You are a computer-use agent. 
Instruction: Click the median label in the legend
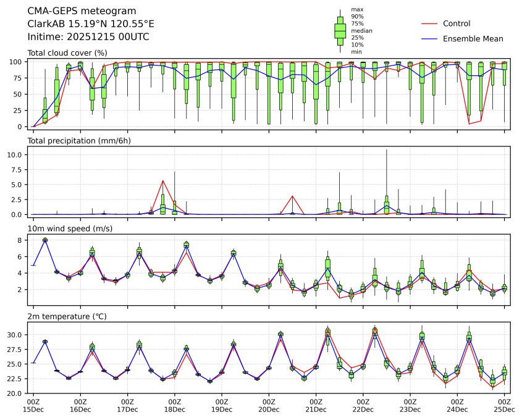pyautogui.click(x=361, y=30)
